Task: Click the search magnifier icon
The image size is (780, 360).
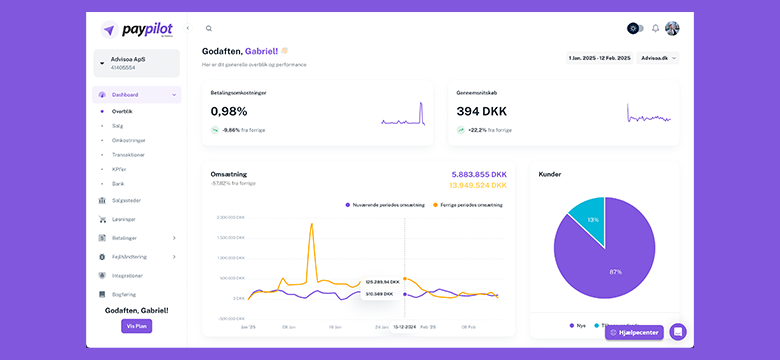Action: 209,28
